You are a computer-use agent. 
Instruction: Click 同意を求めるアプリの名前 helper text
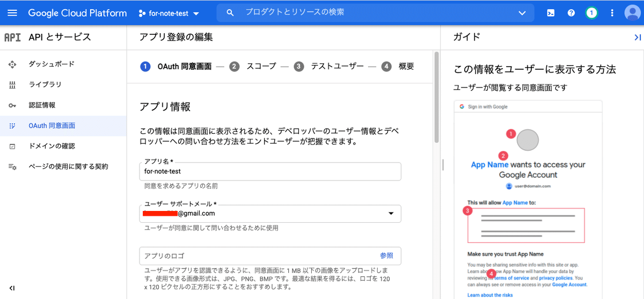[181, 186]
